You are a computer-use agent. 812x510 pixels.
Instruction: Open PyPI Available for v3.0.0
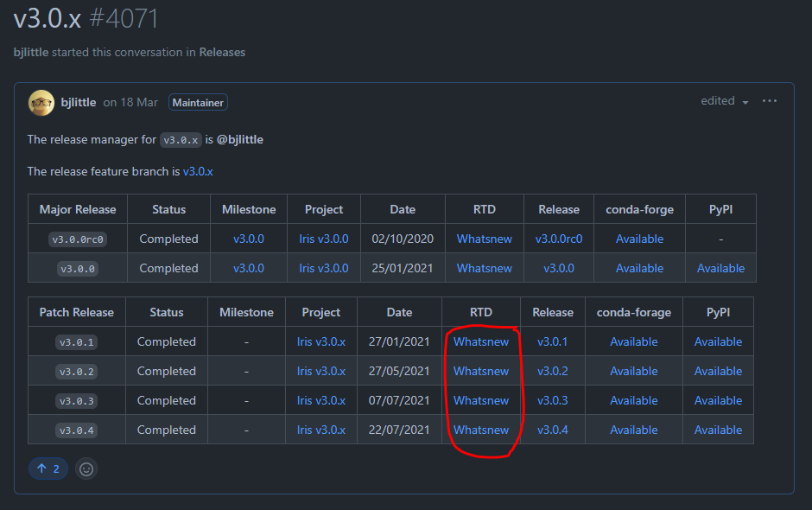point(720,269)
